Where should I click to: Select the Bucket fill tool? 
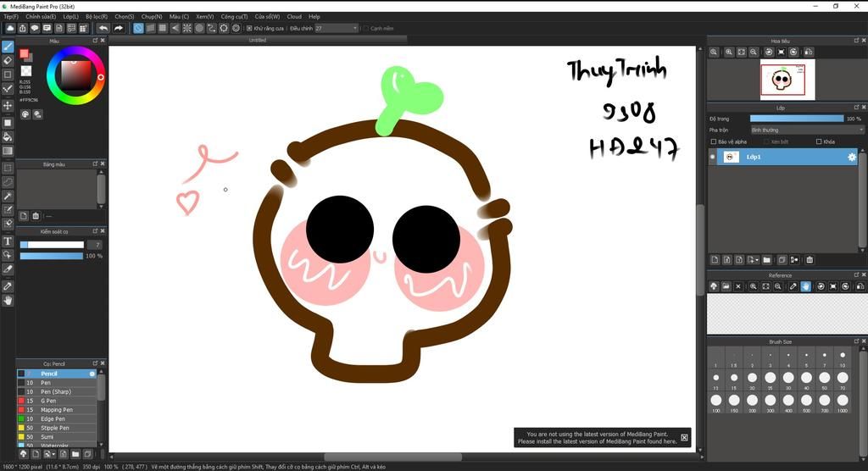8,136
